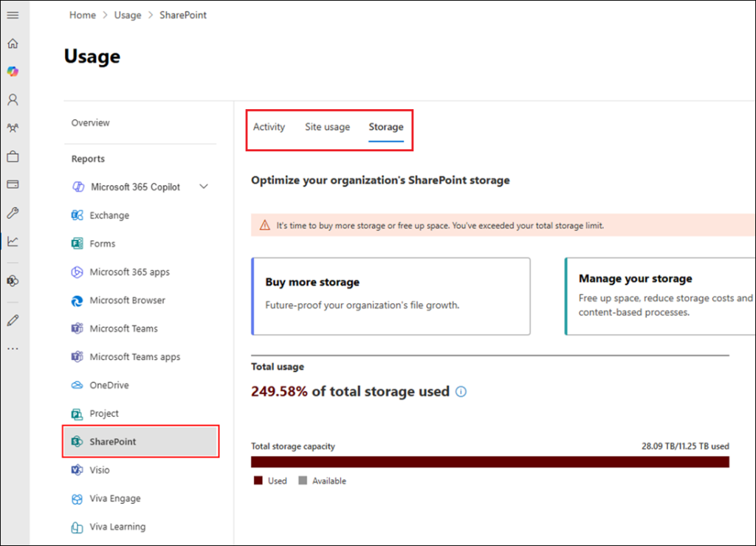756x546 pixels.
Task: Expand the rail overflow with the ellipsis
Action: click(13, 348)
